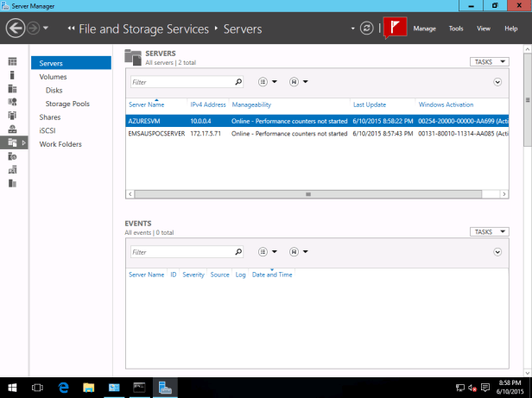
Task: Refresh Server Manager with the refresh icon
Action: click(x=367, y=28)
